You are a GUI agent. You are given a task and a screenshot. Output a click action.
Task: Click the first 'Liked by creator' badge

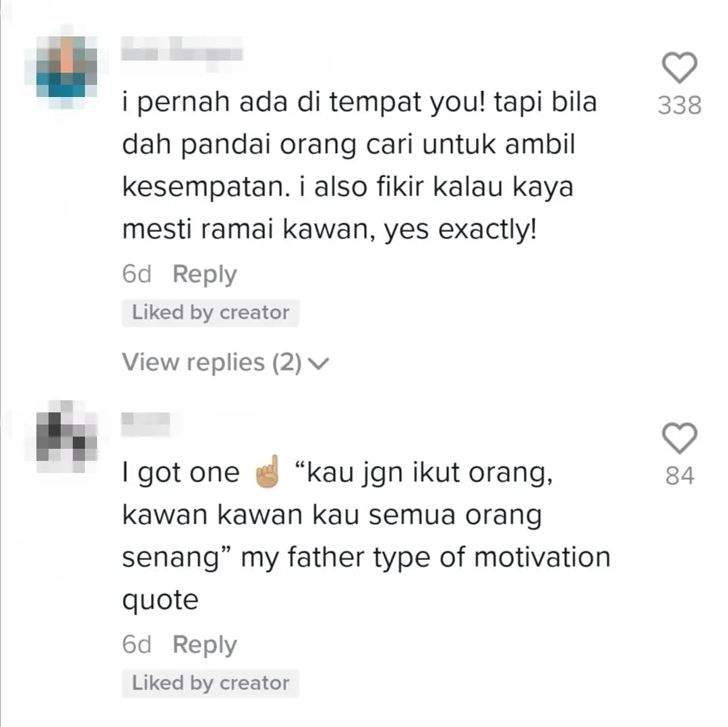pyautogui.click(x=210, y=313)
